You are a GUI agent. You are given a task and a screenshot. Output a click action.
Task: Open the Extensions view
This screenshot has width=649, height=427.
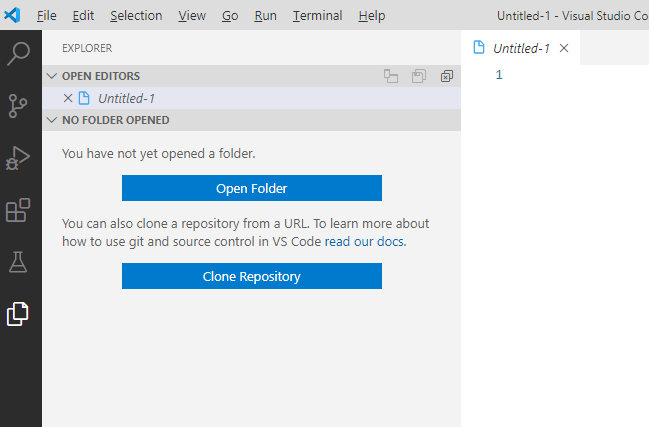(x=19, y=210)
